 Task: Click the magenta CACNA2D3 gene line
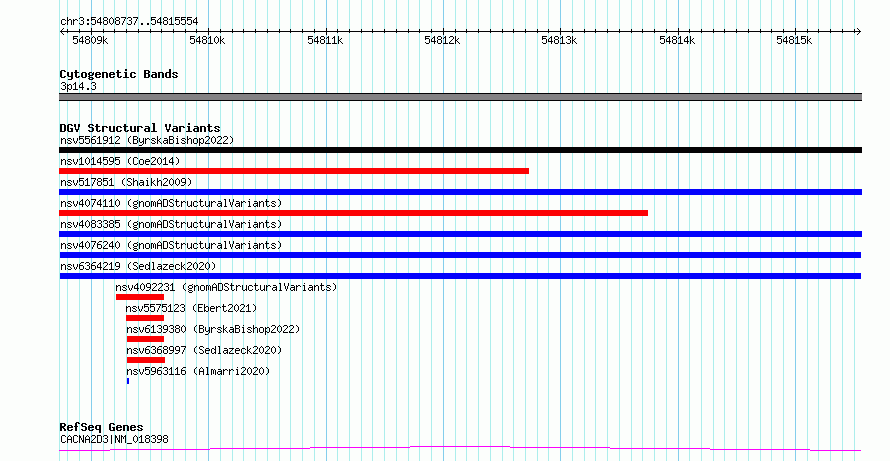click(460, 449)
